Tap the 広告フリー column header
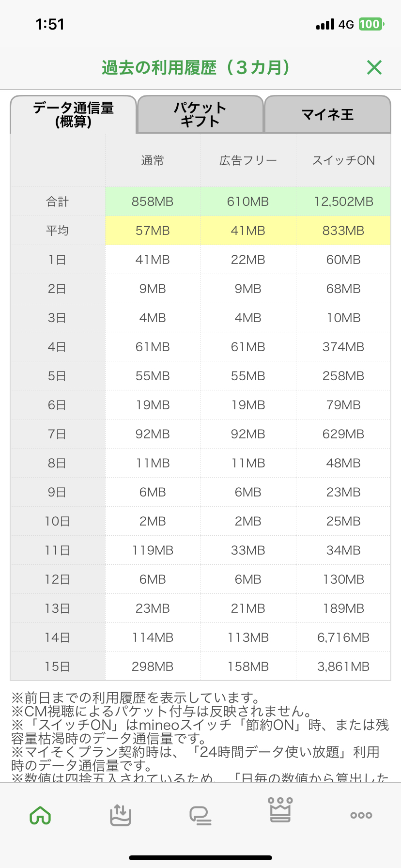401x868 pixels. (x=248, y=160)
